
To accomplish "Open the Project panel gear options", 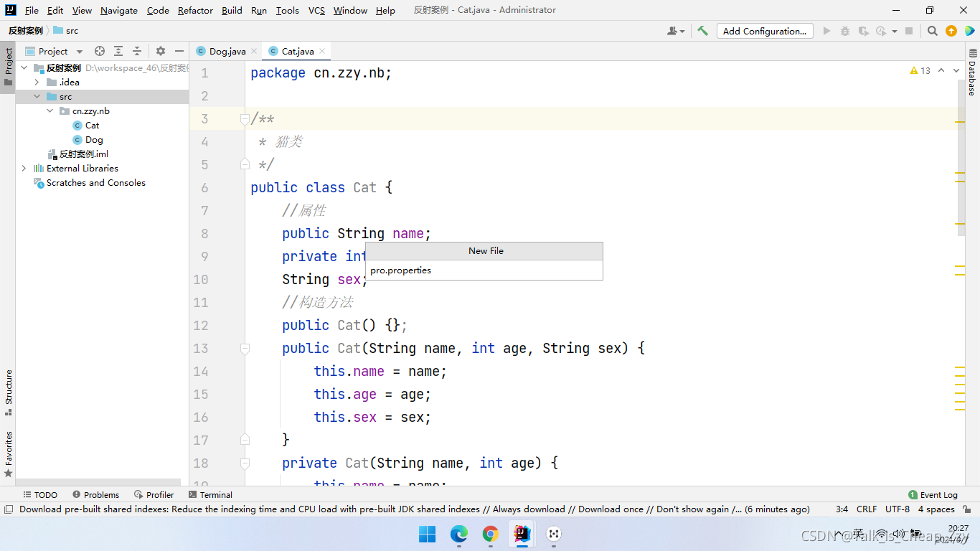I will pyautogui.click(x=161, y=51).
